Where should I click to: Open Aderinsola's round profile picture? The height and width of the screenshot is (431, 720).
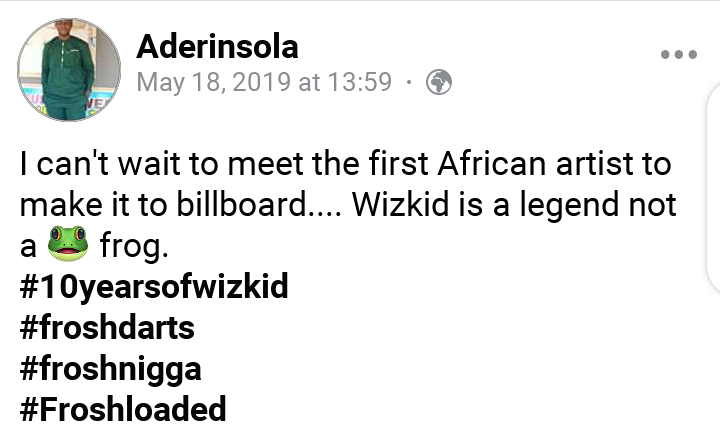pyautogui.click(x=69, y=70)
